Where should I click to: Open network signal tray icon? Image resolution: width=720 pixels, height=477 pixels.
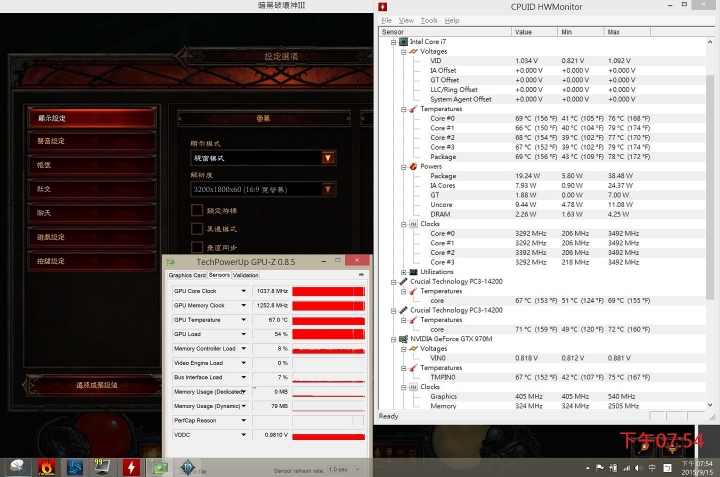pos(626,468)
